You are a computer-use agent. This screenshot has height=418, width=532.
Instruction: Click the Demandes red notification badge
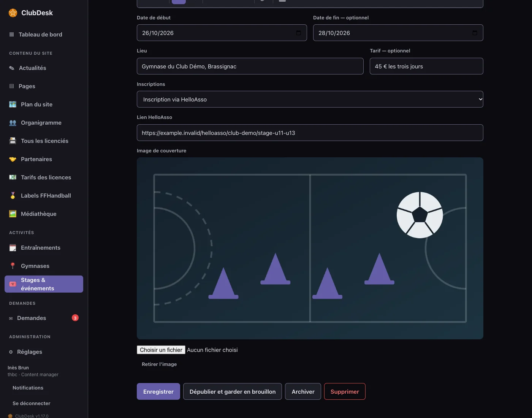pos(75,318)
